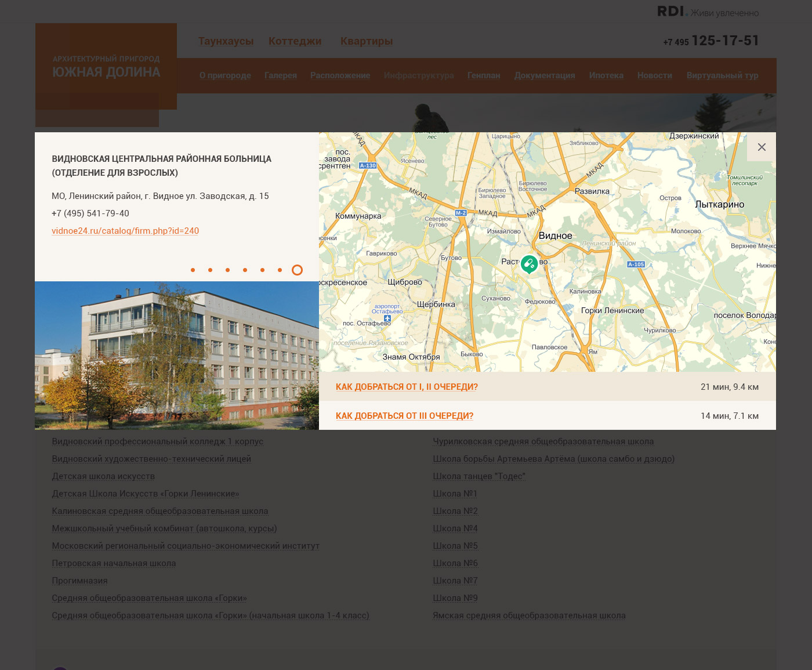Open Петровская начальная школа link

[x=114, y=563]
